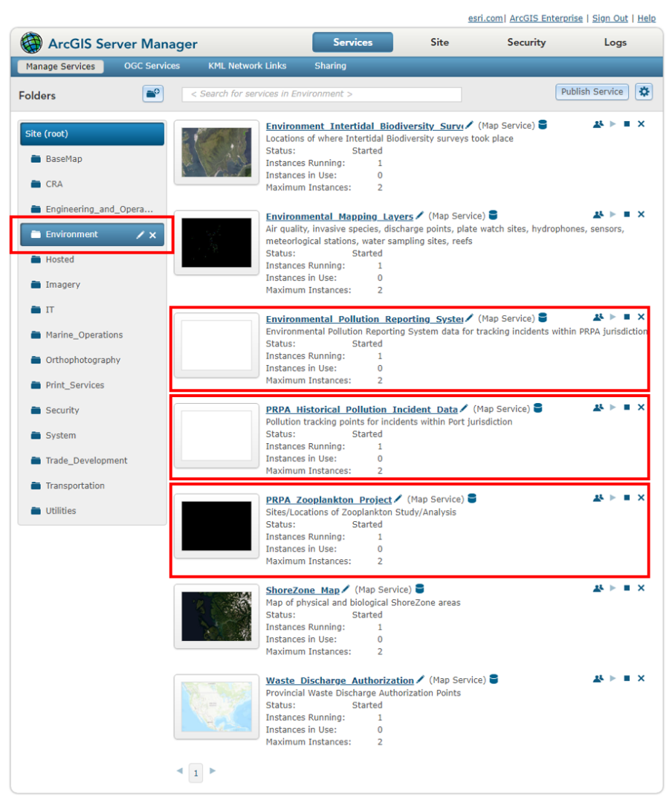
Task: Click the database icon for Waste_Discharge_Authorization
Action: [x=494, y=679]
